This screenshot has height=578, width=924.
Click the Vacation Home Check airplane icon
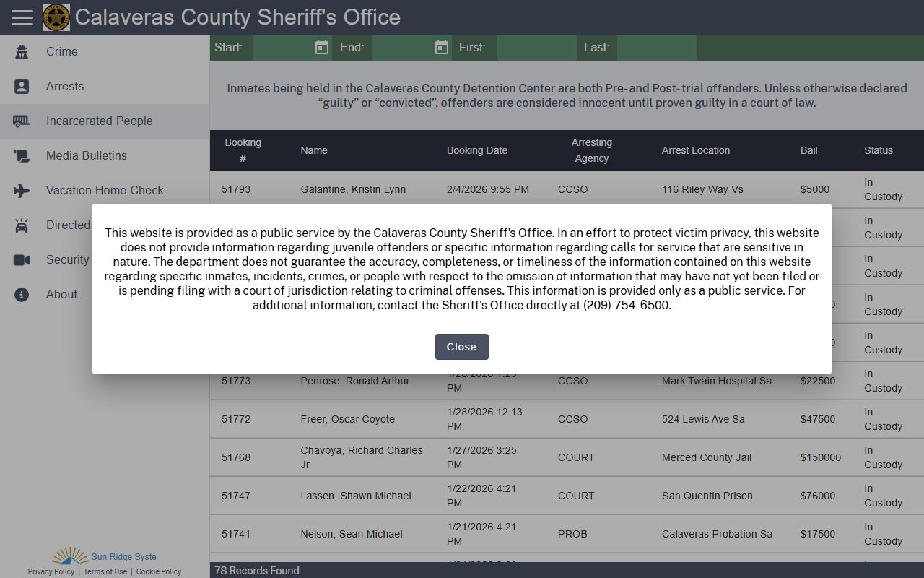(22, 191)
